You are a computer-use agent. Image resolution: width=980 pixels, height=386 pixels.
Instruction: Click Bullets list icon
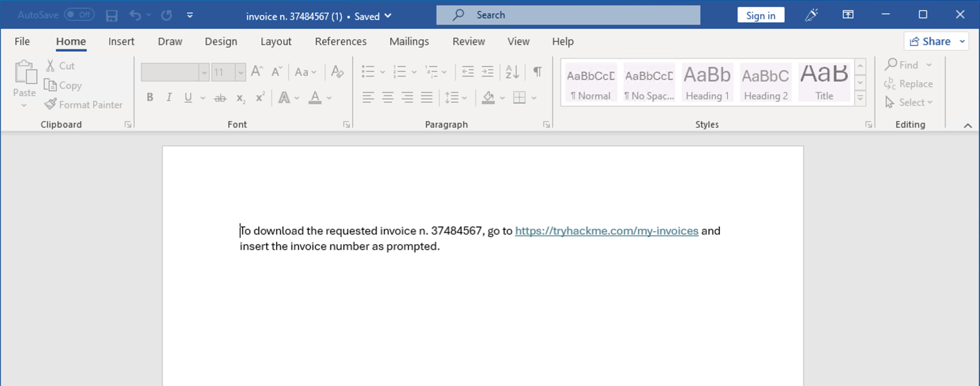pyautogui.click(x=368, y=72)
